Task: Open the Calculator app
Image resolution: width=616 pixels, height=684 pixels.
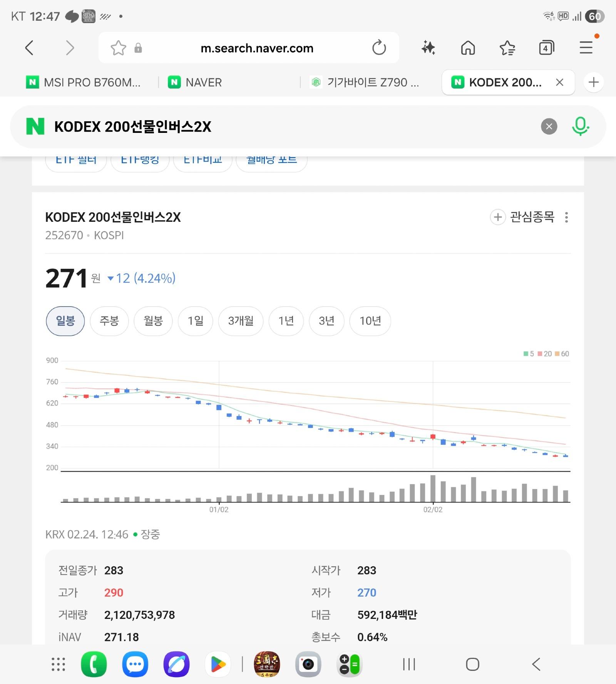Action: click(x=350, y=664)
